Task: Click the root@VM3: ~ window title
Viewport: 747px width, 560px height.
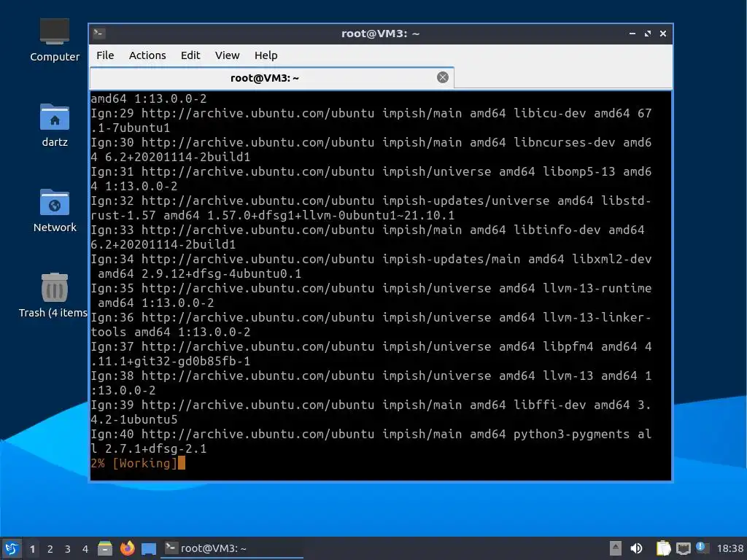Action: click(380, 34)
